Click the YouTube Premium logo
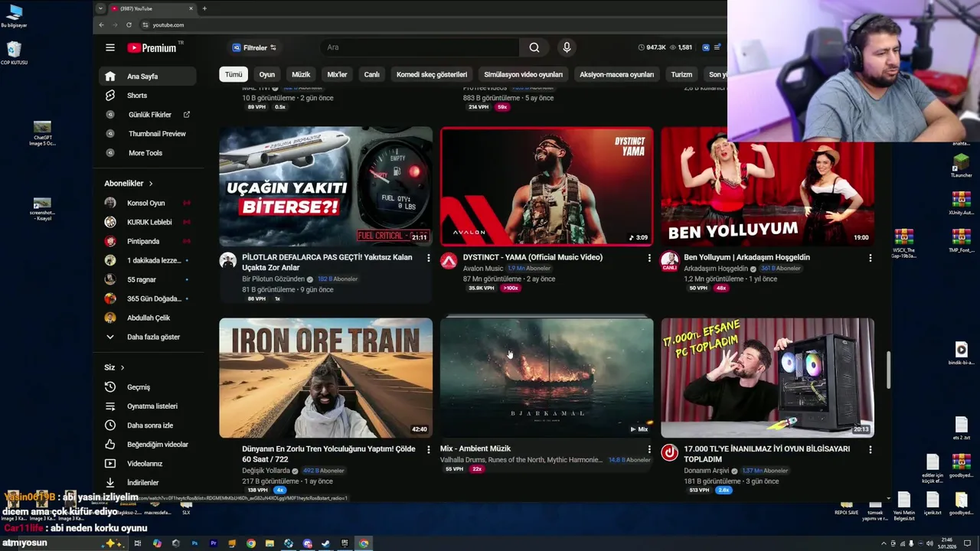This screenshot has height=551, width=980. [x=152, y=47]
